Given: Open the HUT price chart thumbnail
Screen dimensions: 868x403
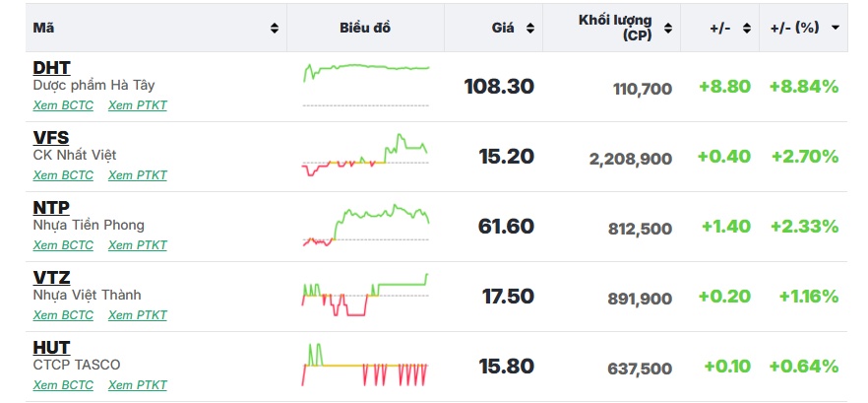Looking at the screenshot, I should 365,365.
